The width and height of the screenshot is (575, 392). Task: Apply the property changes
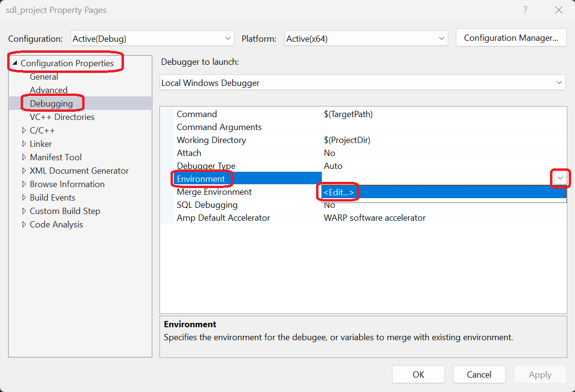click(x=540, y=374)
